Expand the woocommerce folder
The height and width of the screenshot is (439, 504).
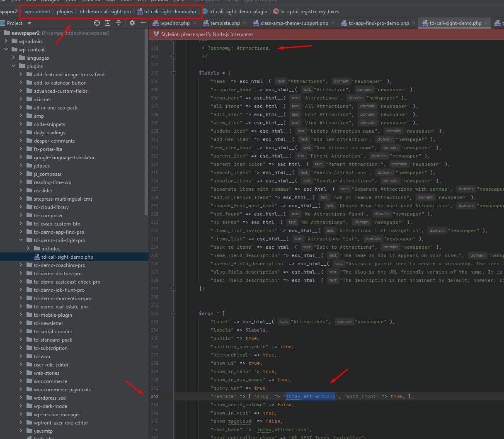(21, 381)
